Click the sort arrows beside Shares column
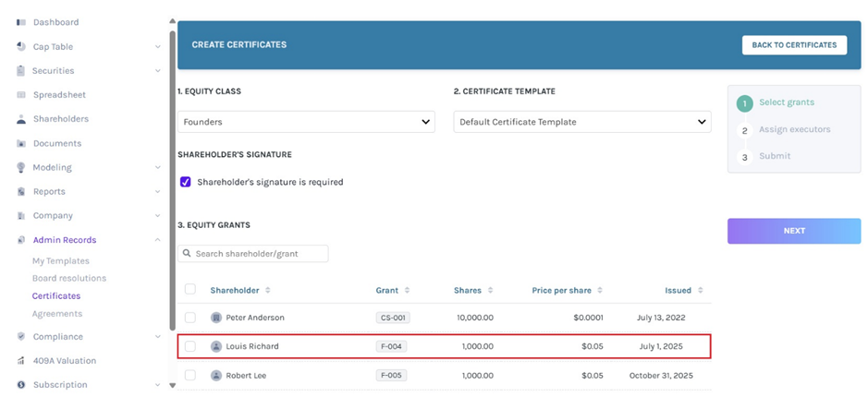868x397 pixels. 490,291
